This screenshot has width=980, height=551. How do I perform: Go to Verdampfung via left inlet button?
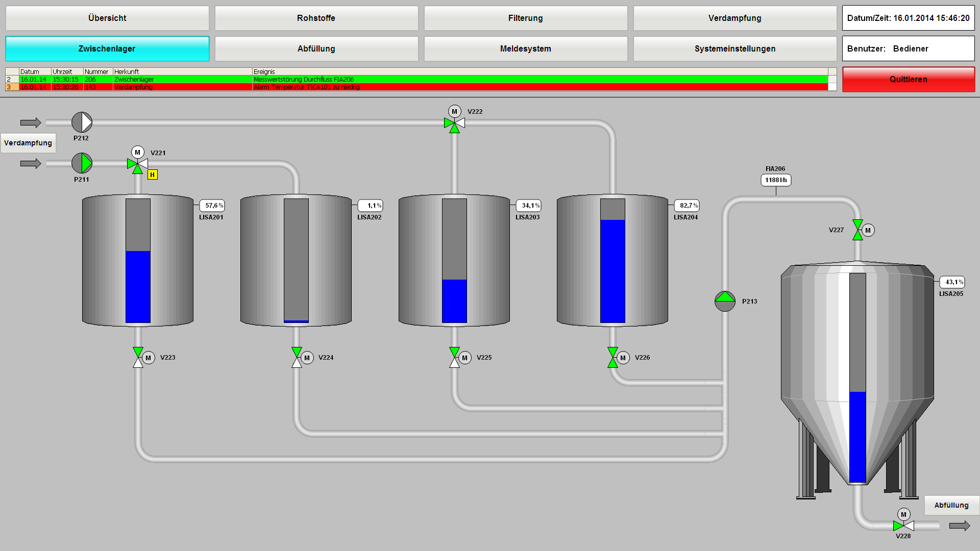(28, 143)
